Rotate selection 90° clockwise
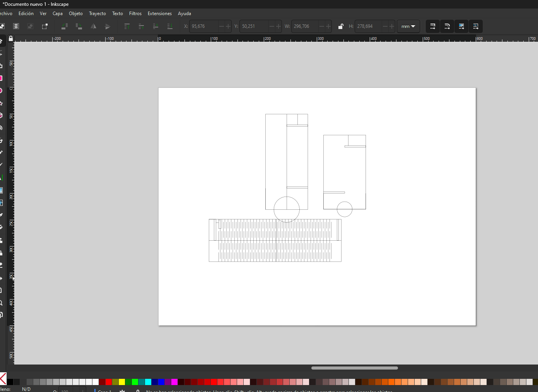 (79, 26)
